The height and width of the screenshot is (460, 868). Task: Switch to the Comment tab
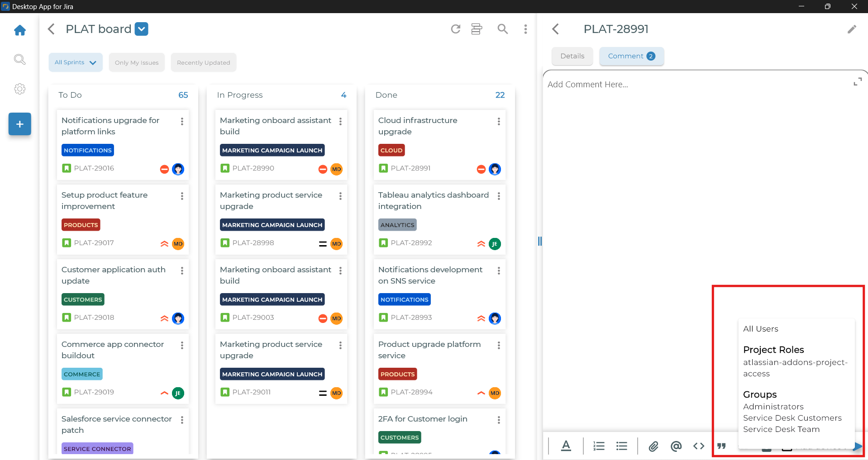(x=631, y=56)
